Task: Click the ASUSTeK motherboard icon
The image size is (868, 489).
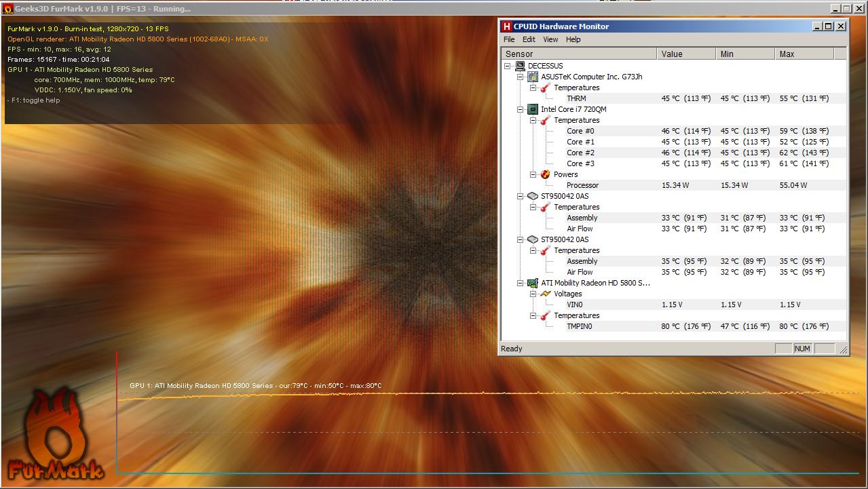Action: point(533,77)
